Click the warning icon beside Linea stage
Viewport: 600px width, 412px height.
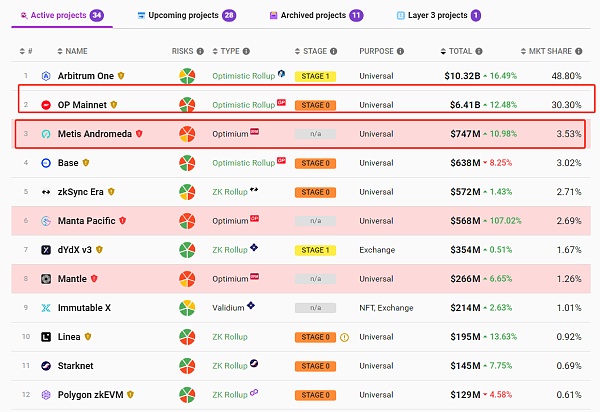[x=344, y=338]
